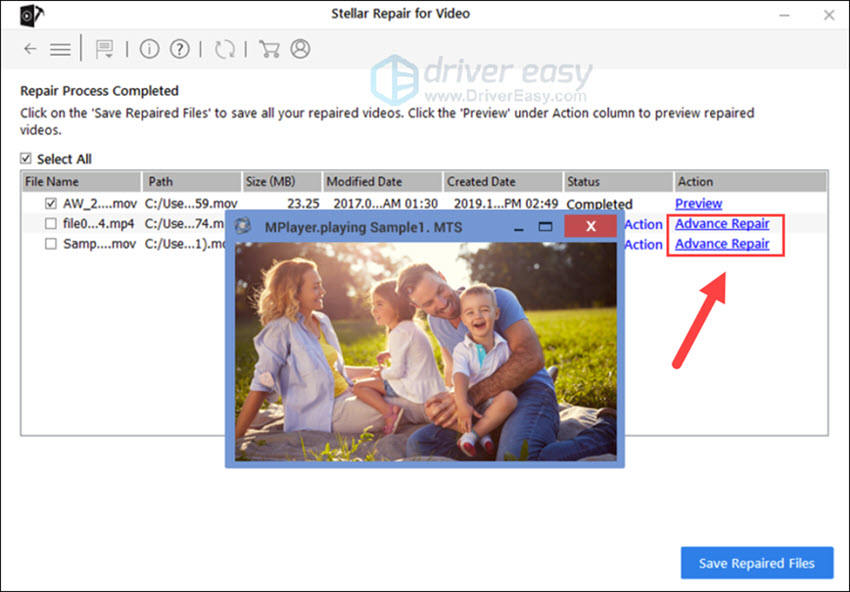850x592 pixels.
Task: Check the Samp....mov file checkbox
Action: (x=50, y=244)
